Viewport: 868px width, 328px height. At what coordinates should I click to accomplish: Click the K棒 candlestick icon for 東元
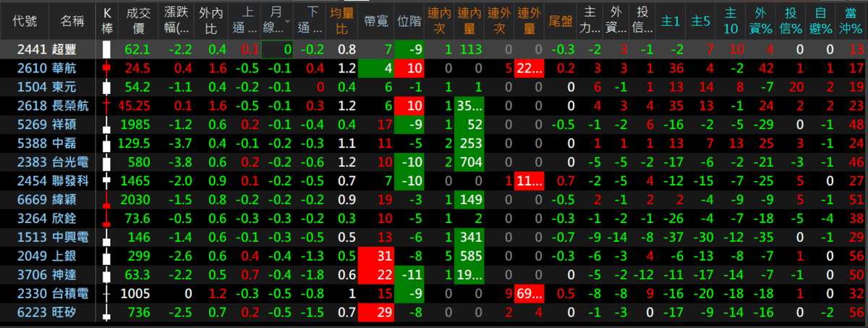107,87
